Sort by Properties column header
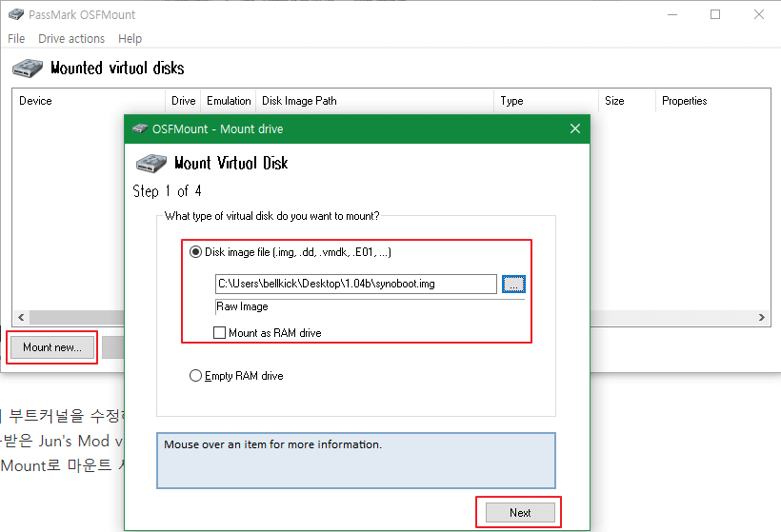781x532 pixels. (712, 101)
